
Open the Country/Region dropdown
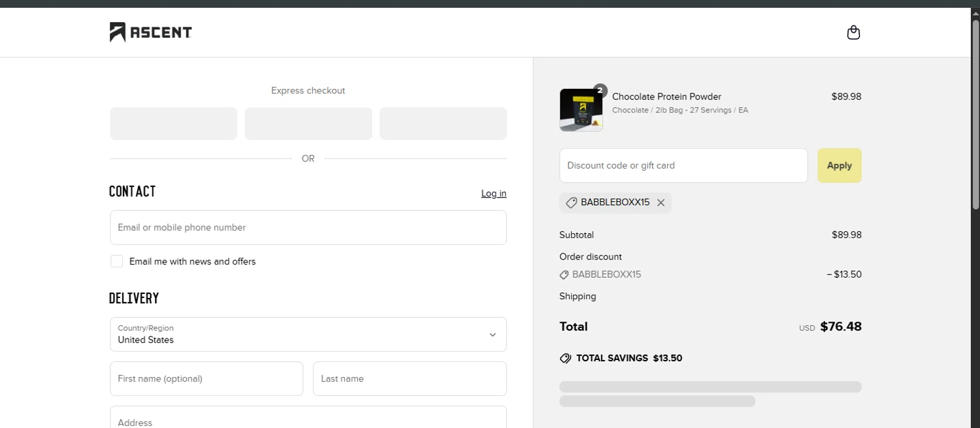click(x=308, y=335)
